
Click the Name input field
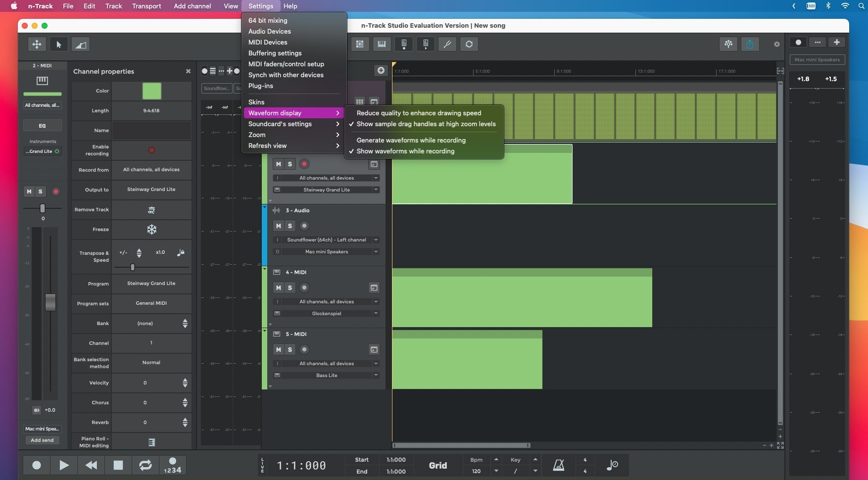151,131
